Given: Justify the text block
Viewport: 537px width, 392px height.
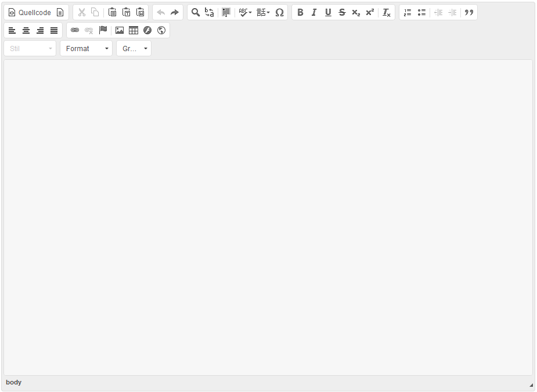Looking at the screenshot, I should pyautogui.click(x=54, y=31).
